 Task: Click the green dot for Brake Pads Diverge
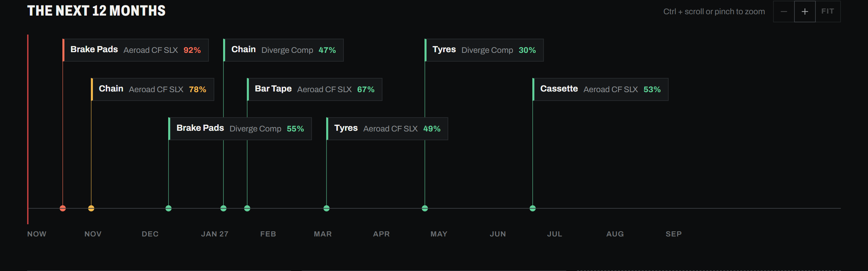click(169, 208)
